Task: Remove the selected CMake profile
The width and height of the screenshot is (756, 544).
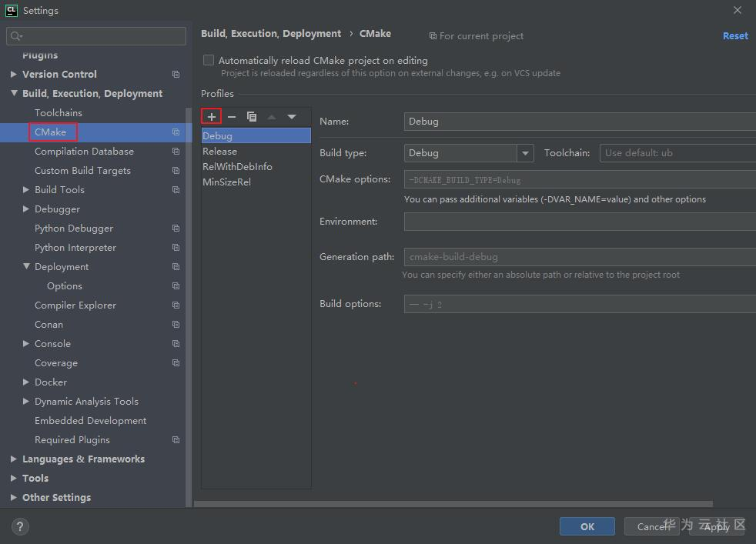Action: click(x=232, y=116)
